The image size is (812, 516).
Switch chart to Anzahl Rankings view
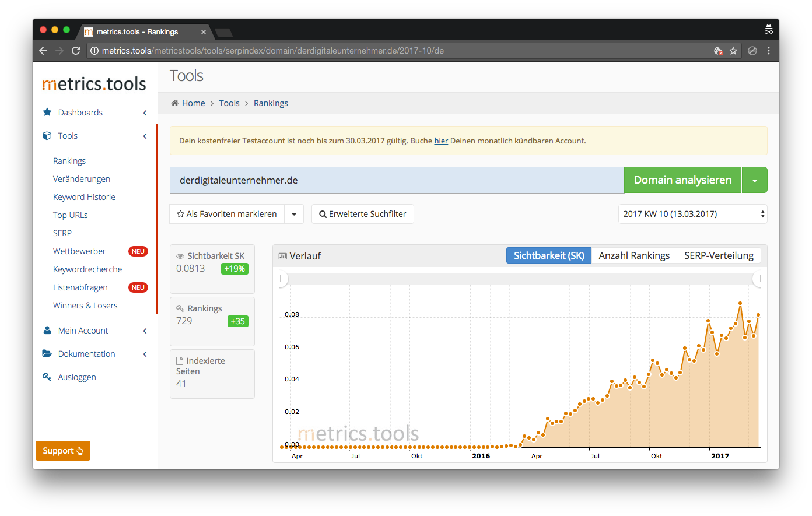click(634, 255)
